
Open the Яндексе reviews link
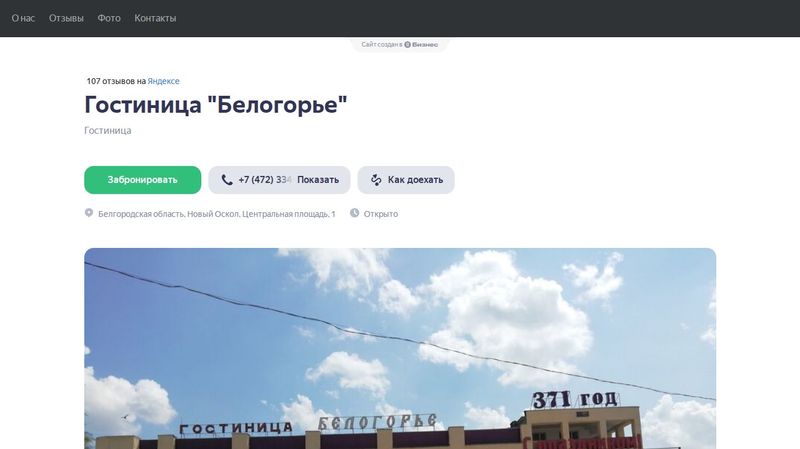pyautogui.click(x=163, y=81)
